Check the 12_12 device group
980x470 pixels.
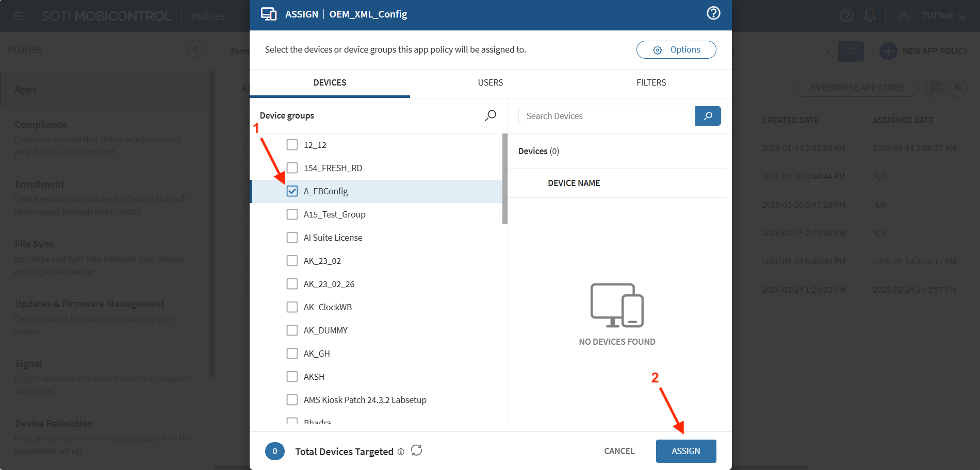tap(292, 145)
